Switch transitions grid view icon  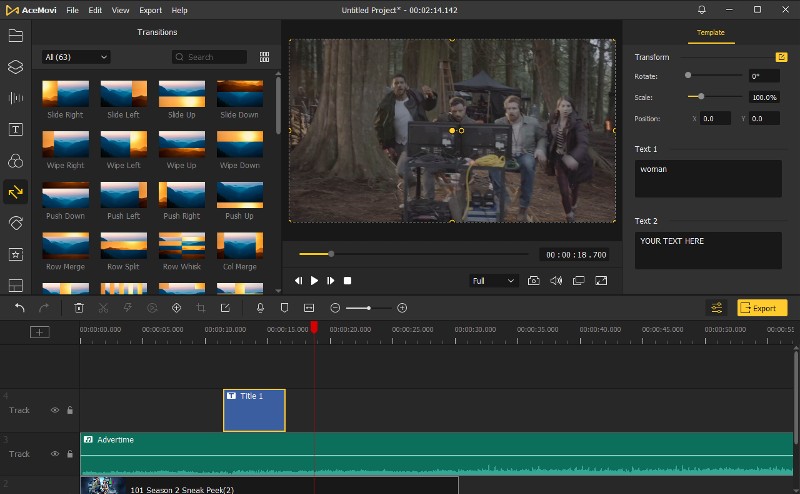click(264, 57)
